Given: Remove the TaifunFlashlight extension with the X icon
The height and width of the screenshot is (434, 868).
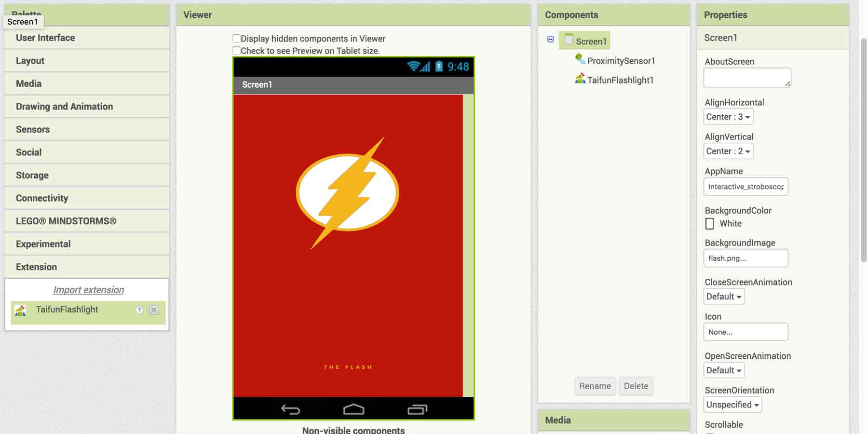Looking at the screenshot, I should (x=153, y=310).
